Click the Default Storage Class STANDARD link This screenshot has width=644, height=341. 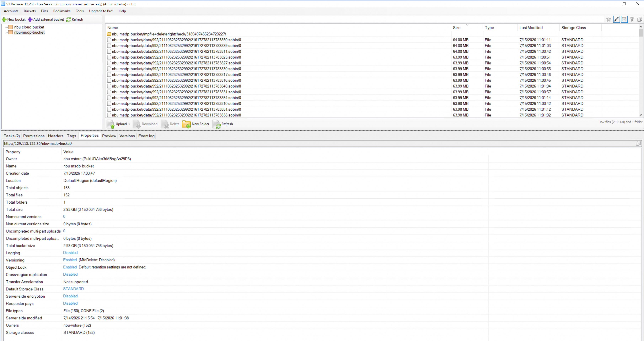(x=73, y=289)
